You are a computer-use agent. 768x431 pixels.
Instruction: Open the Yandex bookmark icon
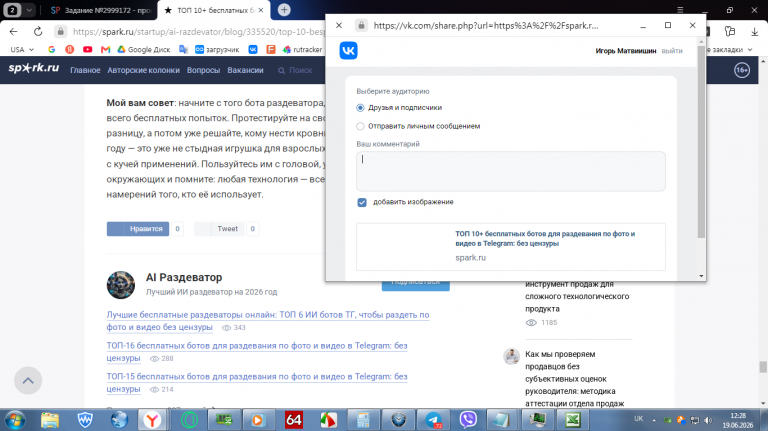coord(70,49)
